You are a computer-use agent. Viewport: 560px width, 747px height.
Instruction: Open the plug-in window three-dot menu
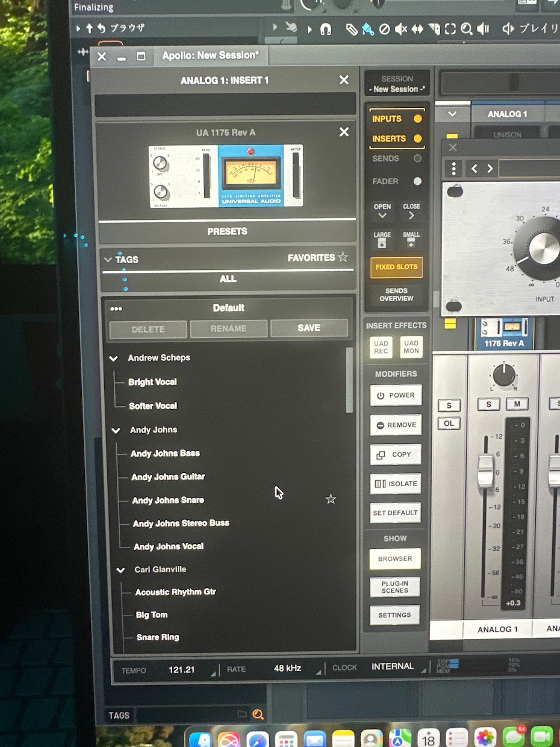pos(455,169)
